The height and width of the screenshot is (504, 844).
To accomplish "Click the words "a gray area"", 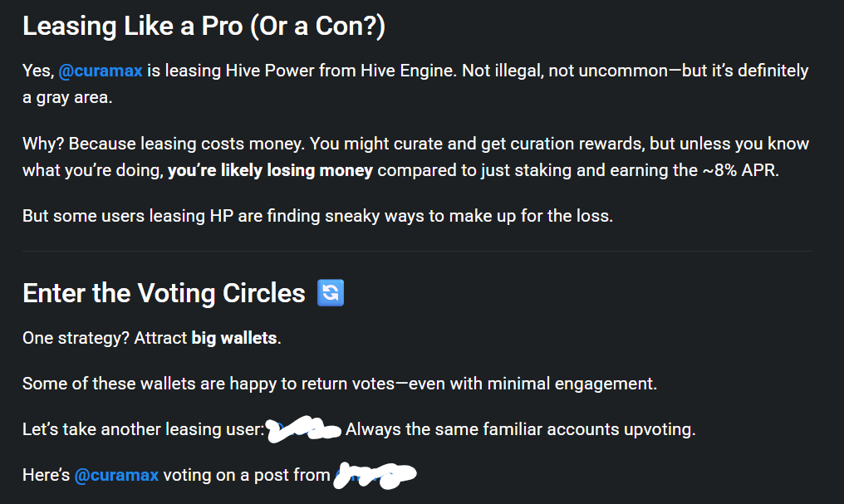I will (67, 98).
